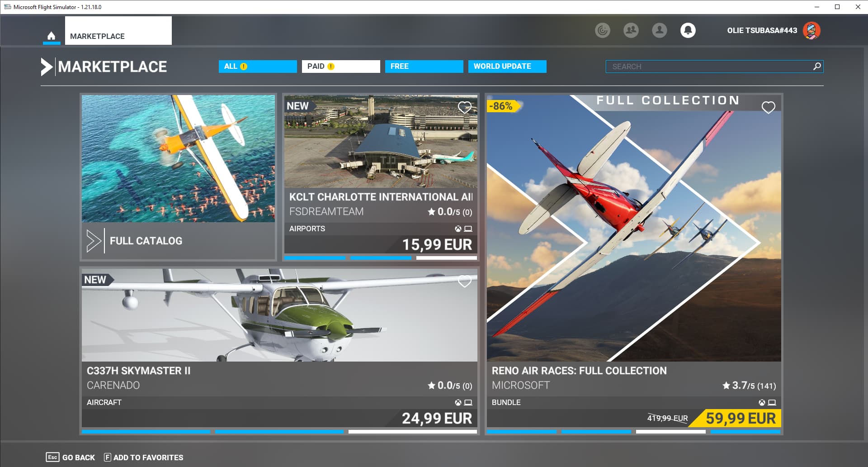868x467 pixels.
Task: Click the Microsoft Flight Simulator title bar icon
Action: coord(7,7)
